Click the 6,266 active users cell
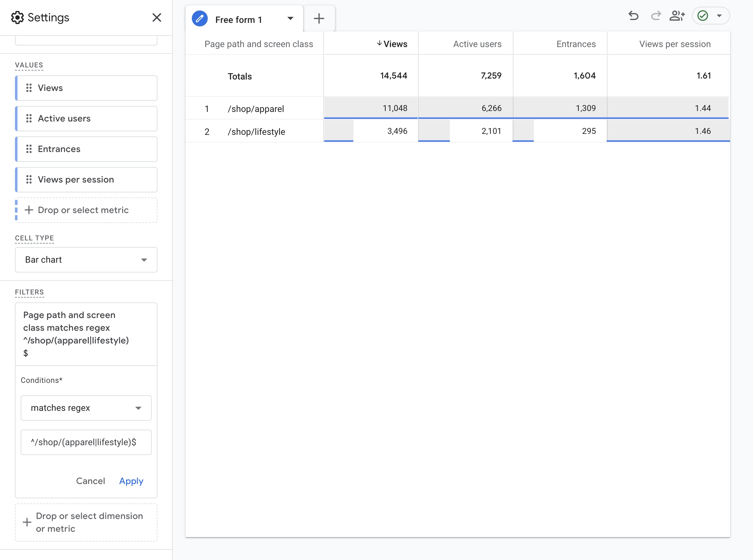The height and width of the screenshot is (560, 753). [465, 108]
